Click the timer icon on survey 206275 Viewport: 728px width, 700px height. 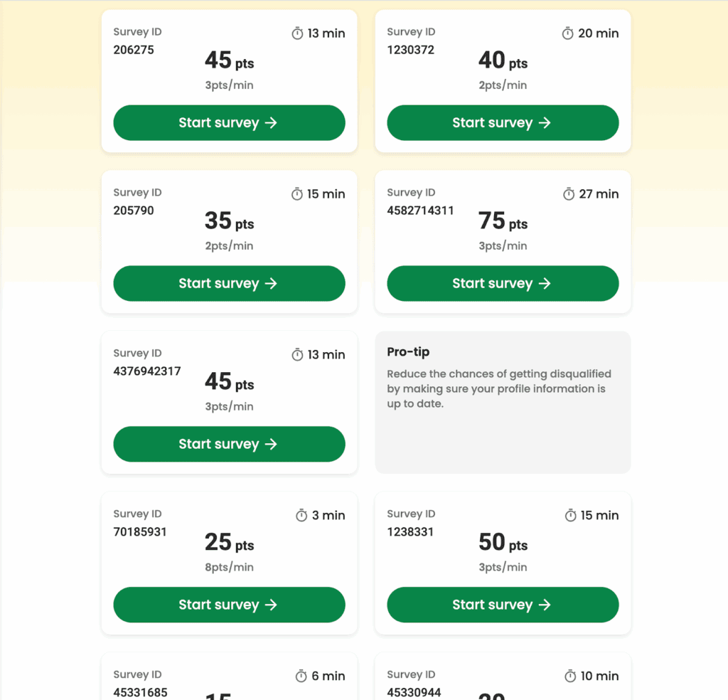pos(298,33)
